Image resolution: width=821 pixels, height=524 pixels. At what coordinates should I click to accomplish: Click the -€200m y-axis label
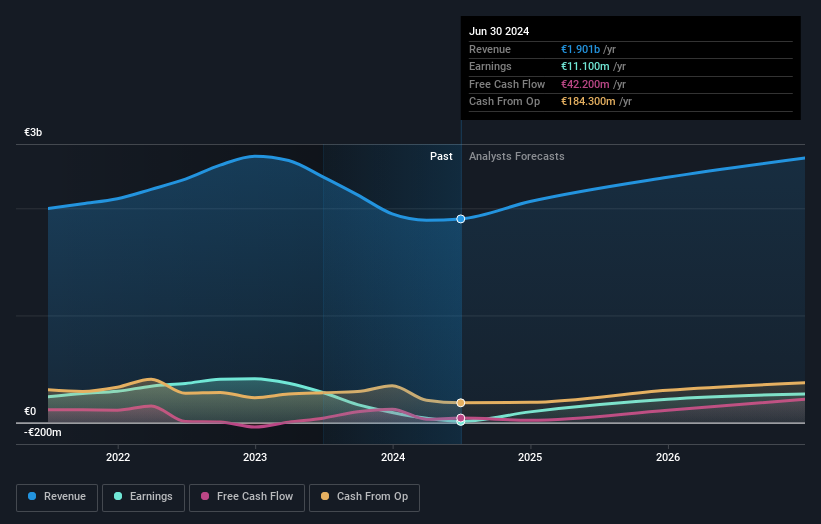tap(42, 432)
